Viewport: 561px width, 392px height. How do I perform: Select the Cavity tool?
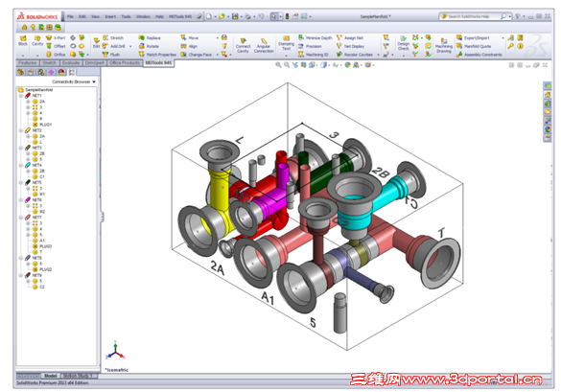pos(37,40)
